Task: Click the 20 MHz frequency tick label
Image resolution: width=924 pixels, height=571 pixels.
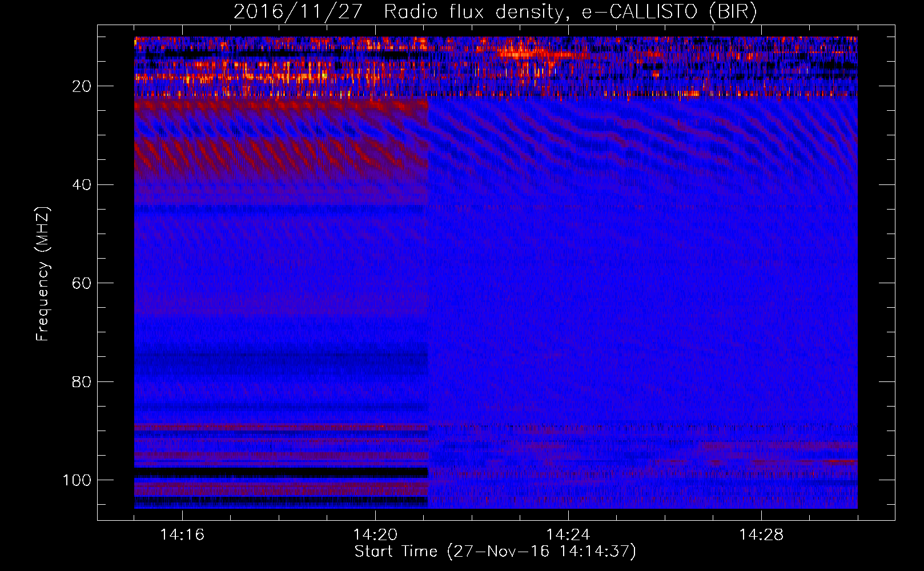Action: [x=82, y=86]
